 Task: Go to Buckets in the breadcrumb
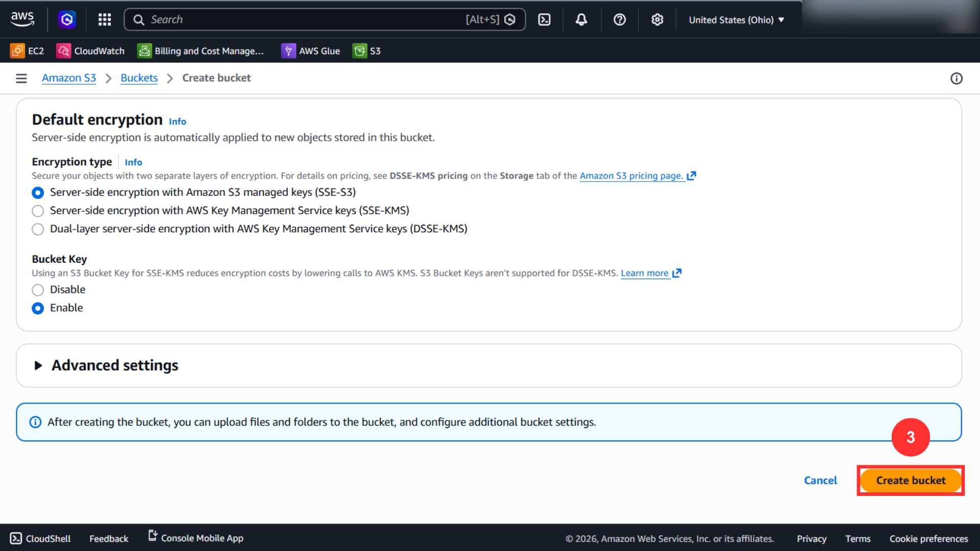click(x=139, y=78)
